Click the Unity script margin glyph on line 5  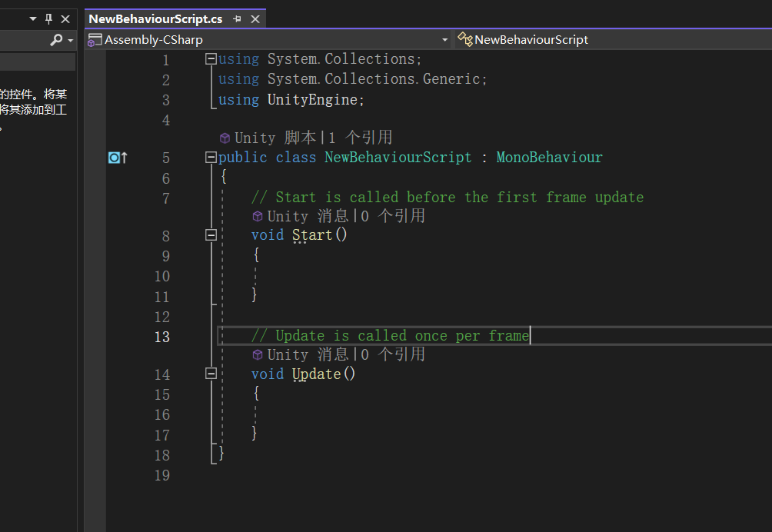click(x=118, y=158)
